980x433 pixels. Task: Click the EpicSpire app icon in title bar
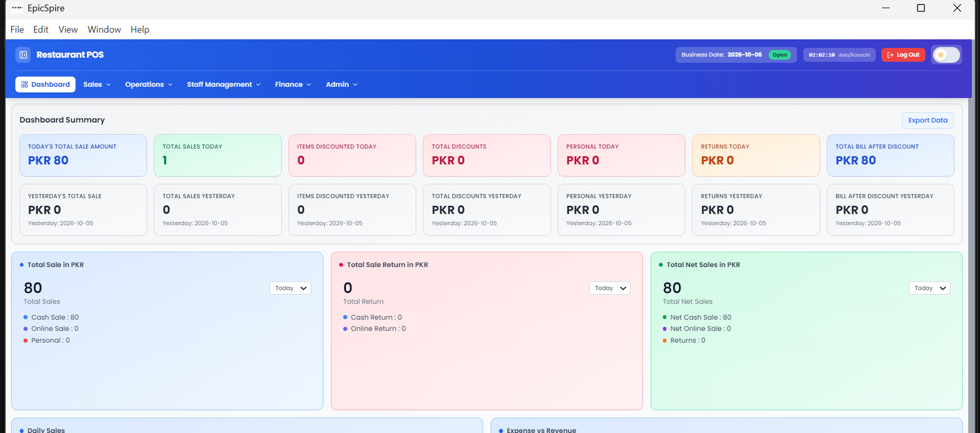tap(17, 8)
